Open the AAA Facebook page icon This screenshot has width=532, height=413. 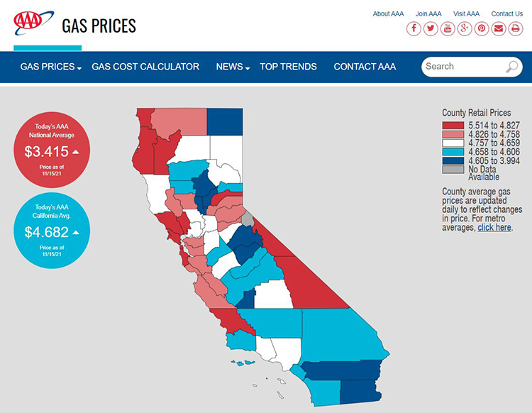(x=414, y=28)
